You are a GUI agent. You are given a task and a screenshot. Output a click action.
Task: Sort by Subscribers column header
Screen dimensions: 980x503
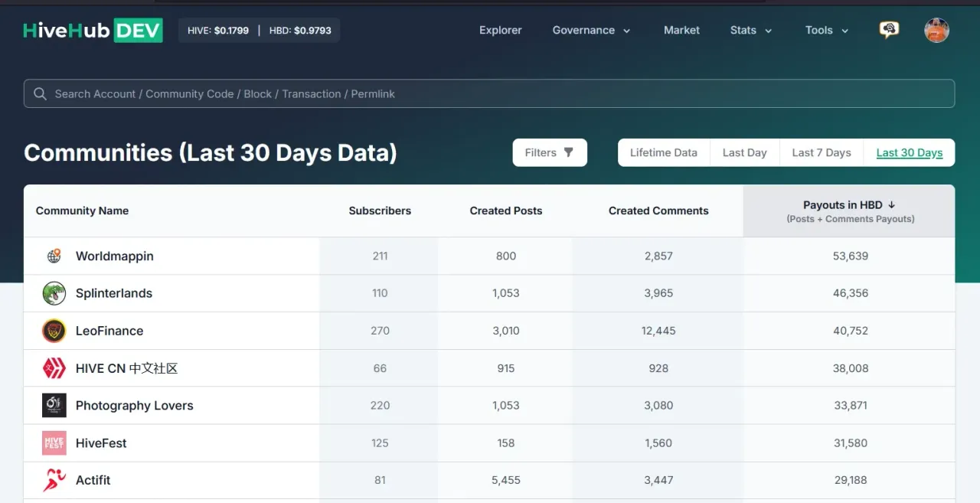(380, 211)
